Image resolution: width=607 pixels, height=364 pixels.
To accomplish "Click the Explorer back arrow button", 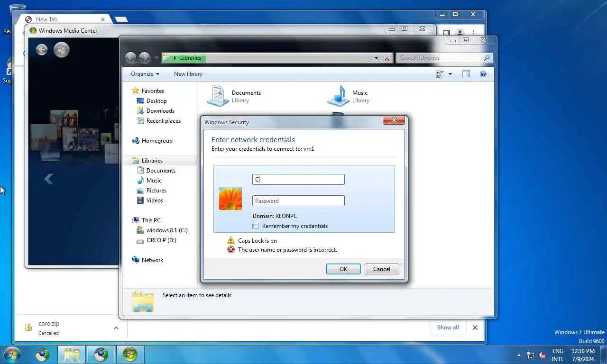I will (130, 58).
